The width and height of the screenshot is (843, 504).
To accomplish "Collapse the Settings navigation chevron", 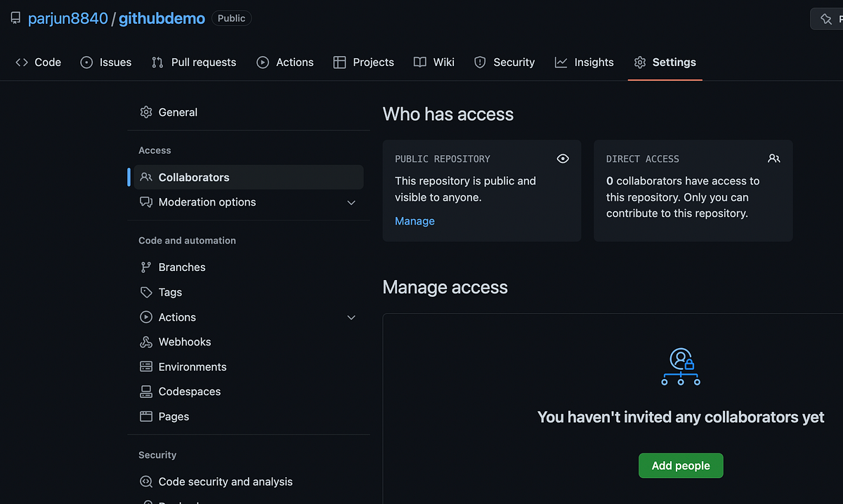I will click(x=665, y=62).
